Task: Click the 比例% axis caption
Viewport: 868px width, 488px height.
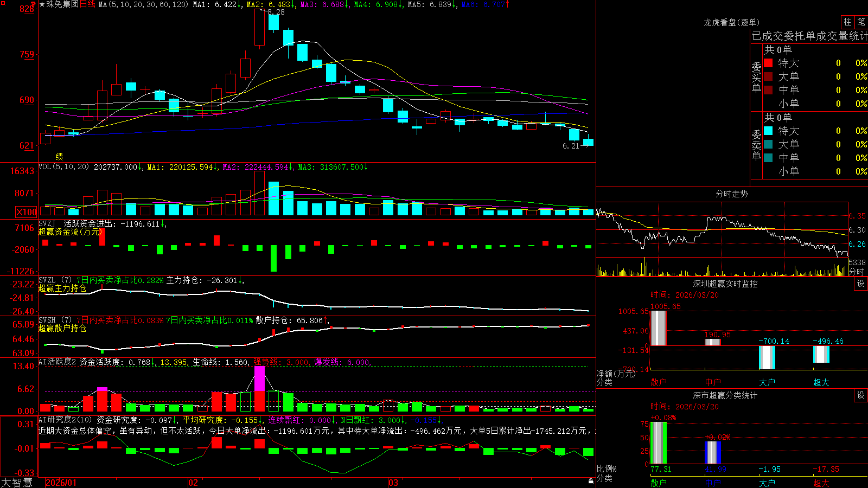Action: pyautogui.click(x=607, y=468)
